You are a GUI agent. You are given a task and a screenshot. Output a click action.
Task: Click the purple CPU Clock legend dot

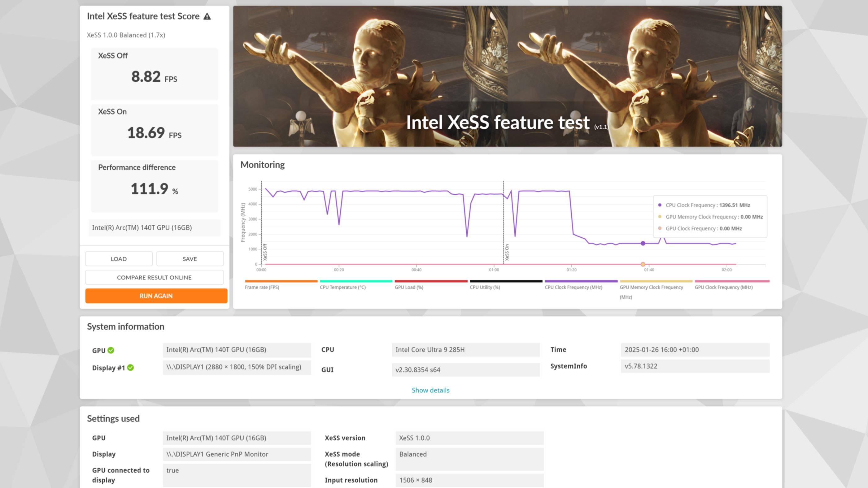pos(660,205)
